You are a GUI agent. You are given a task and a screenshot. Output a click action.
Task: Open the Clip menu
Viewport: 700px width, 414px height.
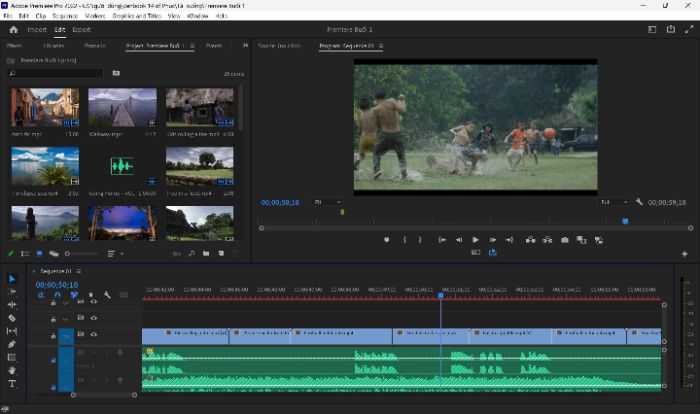point(41,16)
